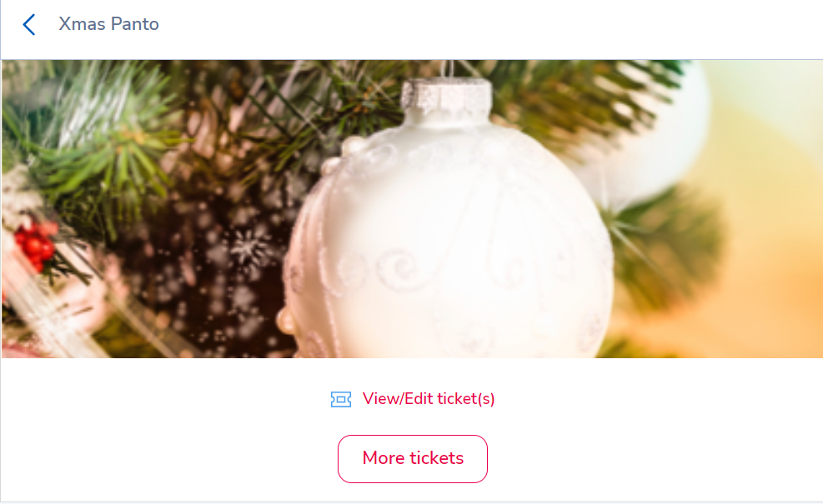Buy more with the outlined More tickets button
This screenshot has width=823, height=504.
click(413, 459)
